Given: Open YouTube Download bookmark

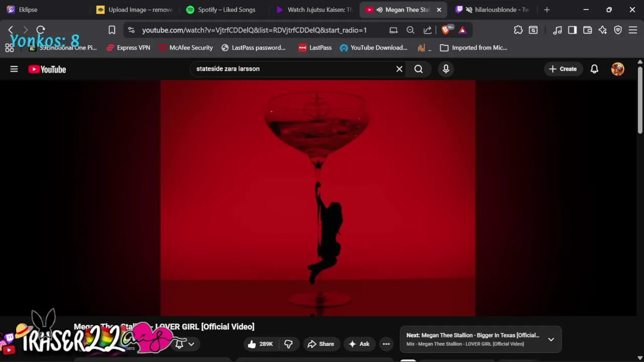Looking at the screenshot, I should pos(374,48).
